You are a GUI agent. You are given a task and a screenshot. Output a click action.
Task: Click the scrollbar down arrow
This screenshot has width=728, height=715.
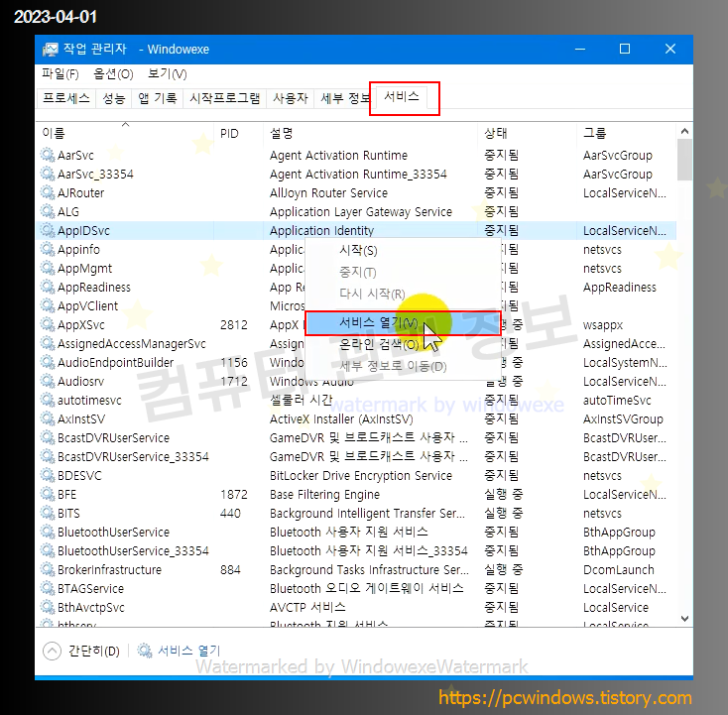coord(684,618)
